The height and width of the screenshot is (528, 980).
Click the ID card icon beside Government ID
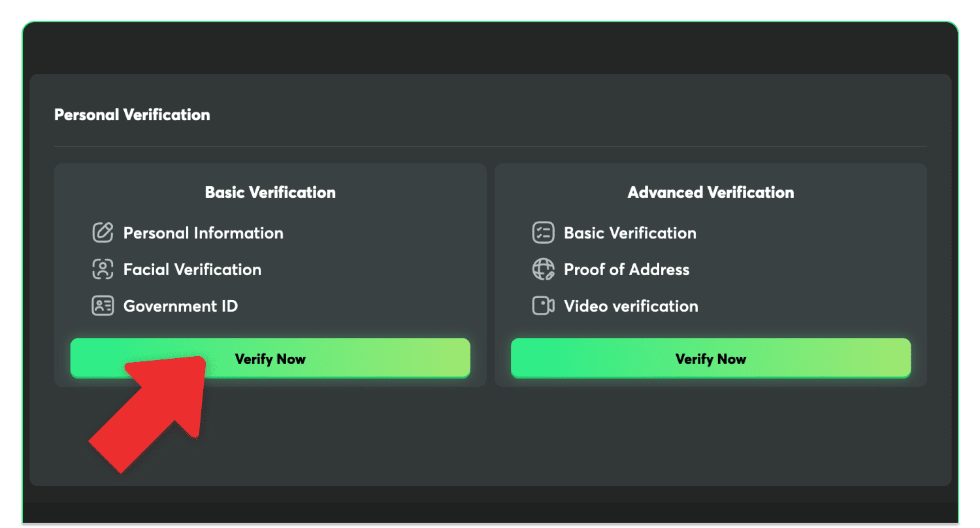tap(103, 306)
